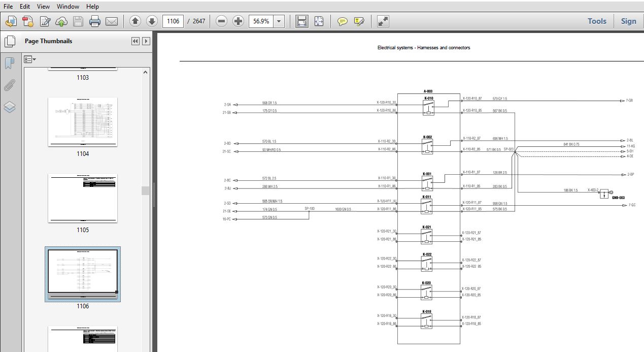
Task: Click the 2-BP reference label
Action: tap(631, 174)
